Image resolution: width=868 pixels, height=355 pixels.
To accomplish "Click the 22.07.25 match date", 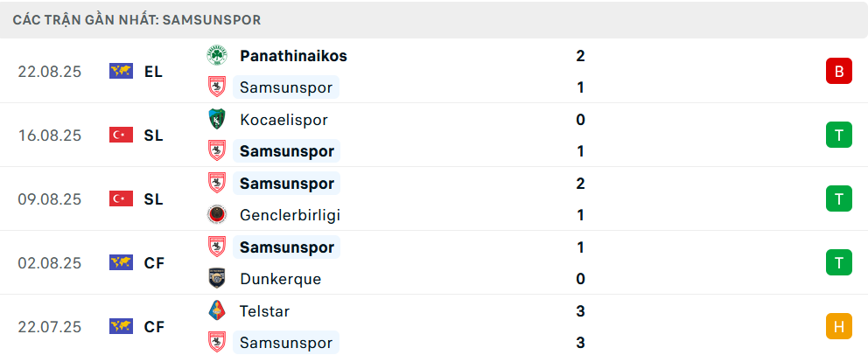I will (x=49, y=327).
